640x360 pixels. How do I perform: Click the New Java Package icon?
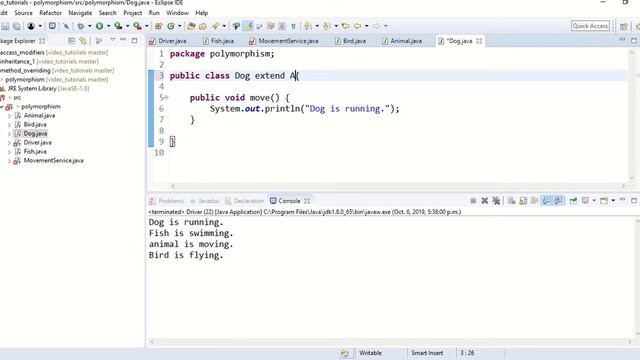159,26
